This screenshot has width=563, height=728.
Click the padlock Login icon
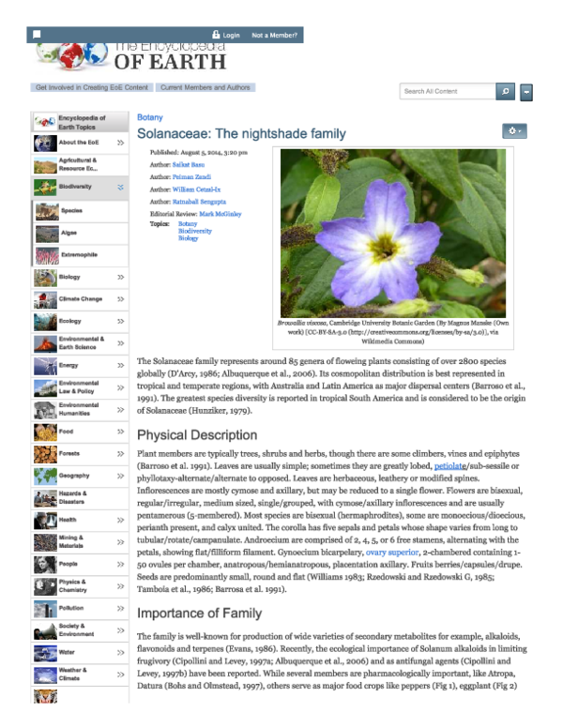click(x=216, y=35)
